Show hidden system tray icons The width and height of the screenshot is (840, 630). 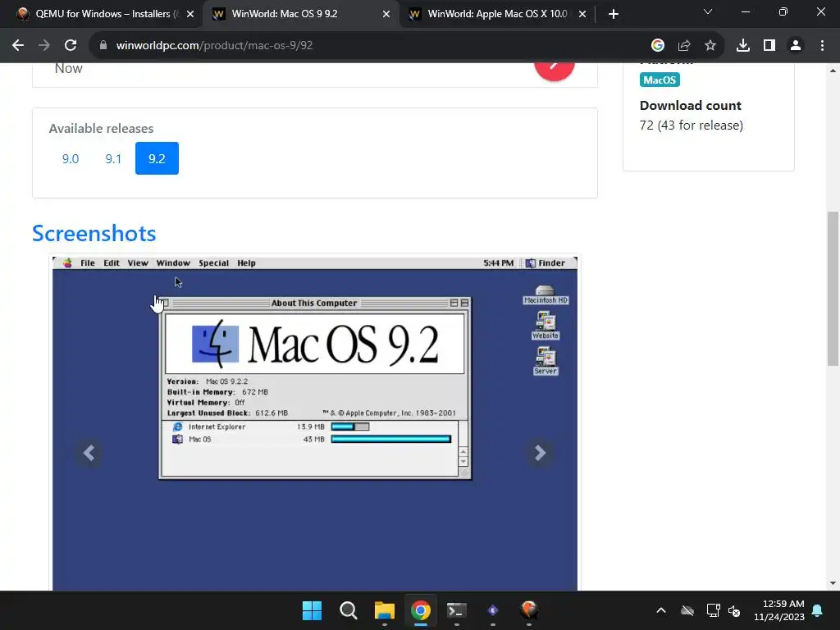coord(661,610)
